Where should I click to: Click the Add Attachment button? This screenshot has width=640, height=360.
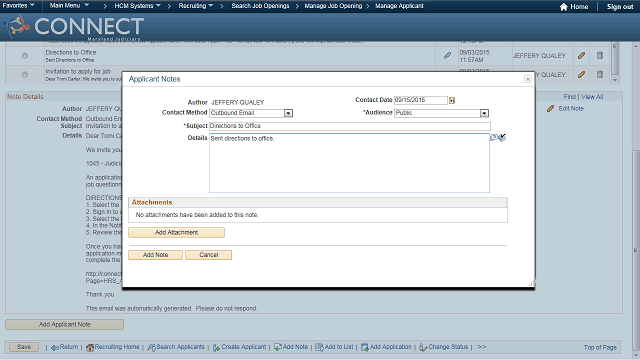(x=176, y=232)
